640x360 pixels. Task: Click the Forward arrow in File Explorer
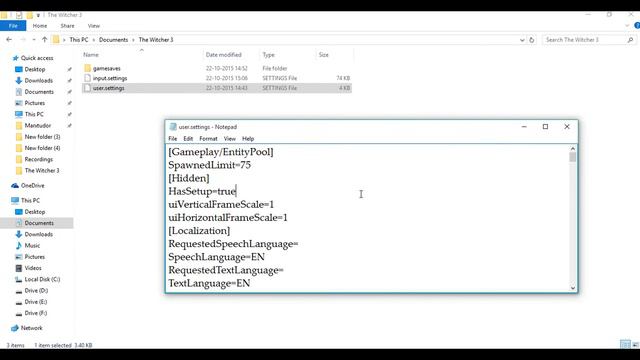tap(23, 40)
